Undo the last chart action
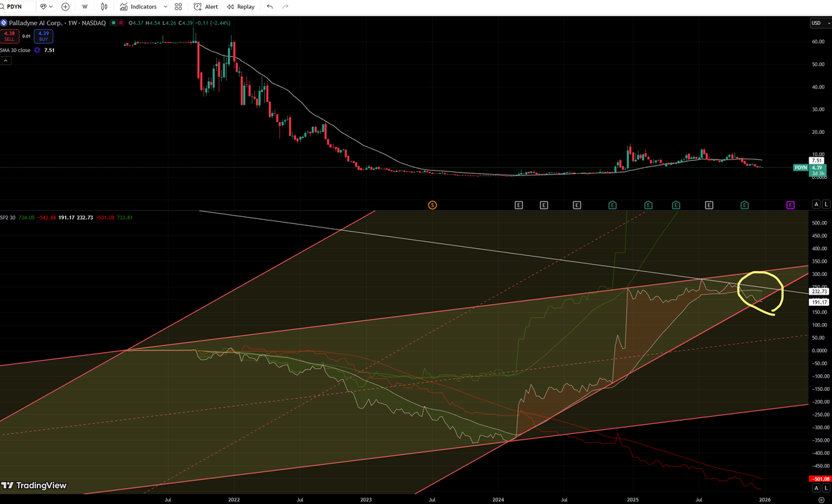 (x=270, y=6)
